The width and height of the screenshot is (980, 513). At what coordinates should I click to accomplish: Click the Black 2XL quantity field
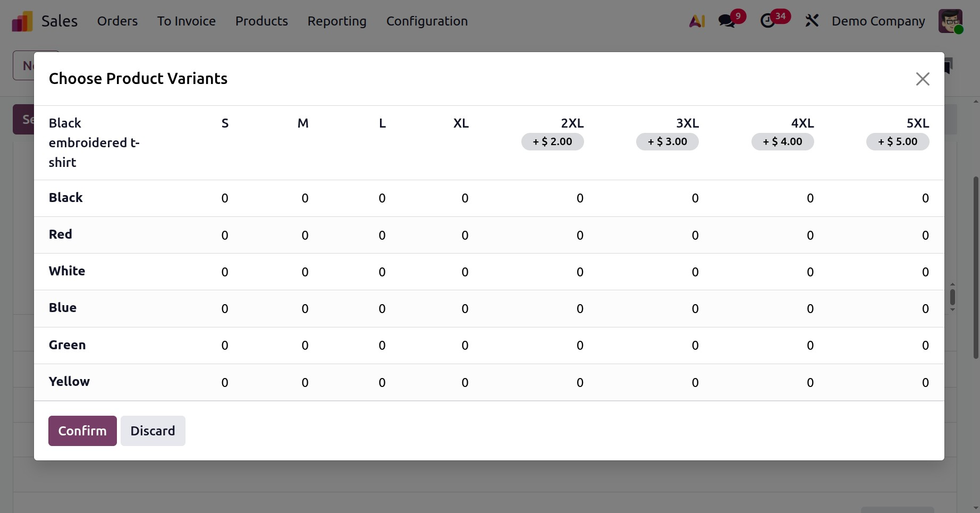[580, 198]
